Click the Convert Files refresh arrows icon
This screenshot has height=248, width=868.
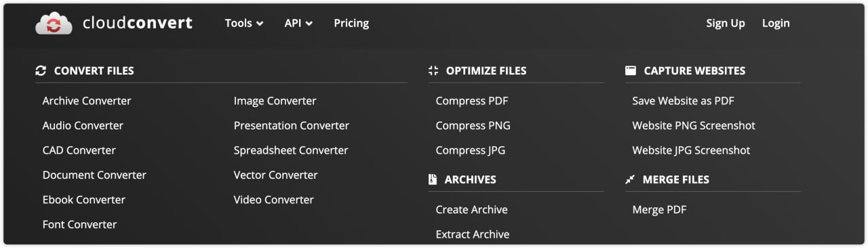coord(41,70)
